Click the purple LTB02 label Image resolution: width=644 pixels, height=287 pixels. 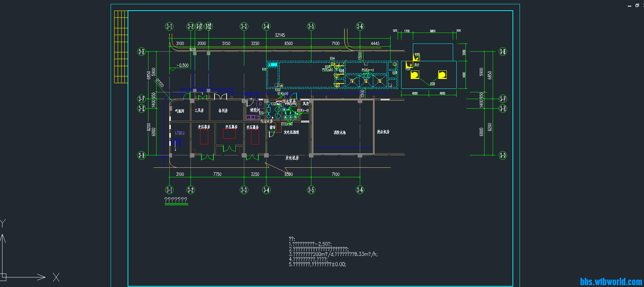[x=180, y=133]
